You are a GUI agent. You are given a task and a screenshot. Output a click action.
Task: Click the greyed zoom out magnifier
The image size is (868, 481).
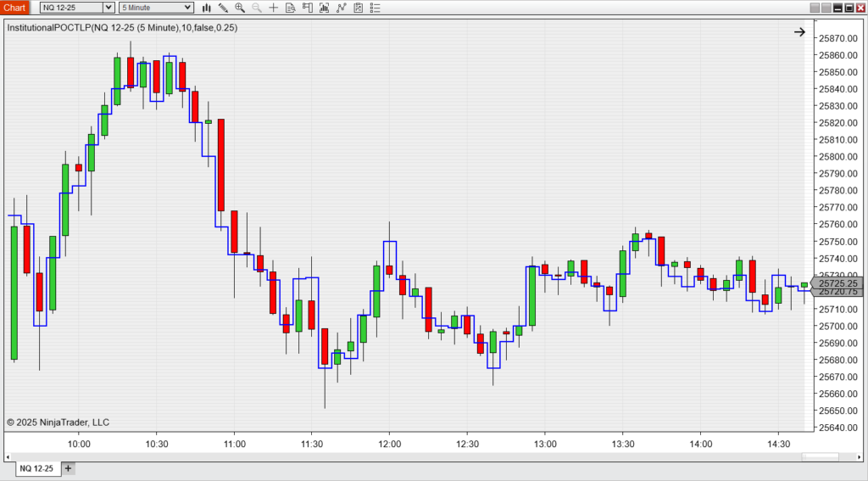[256, 8]
